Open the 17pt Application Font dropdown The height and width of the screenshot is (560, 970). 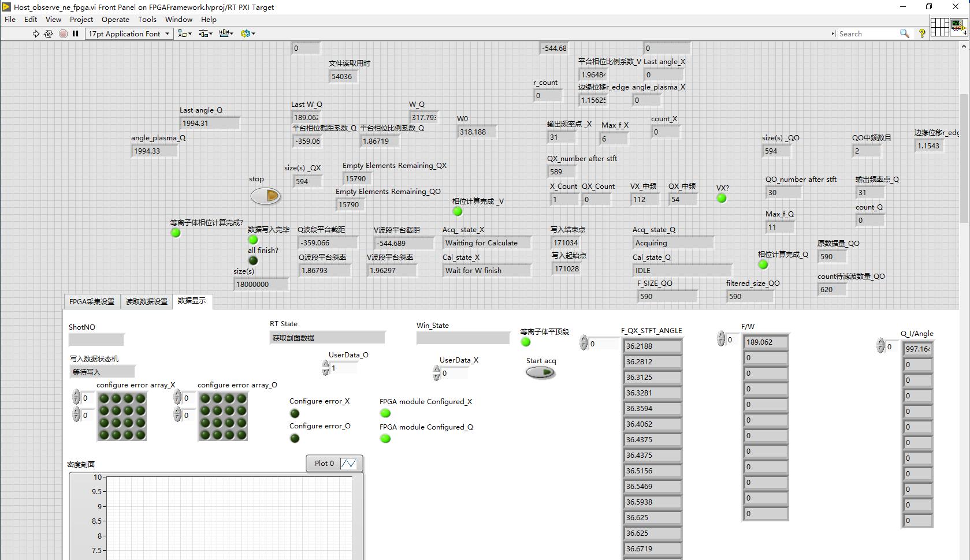129,33
